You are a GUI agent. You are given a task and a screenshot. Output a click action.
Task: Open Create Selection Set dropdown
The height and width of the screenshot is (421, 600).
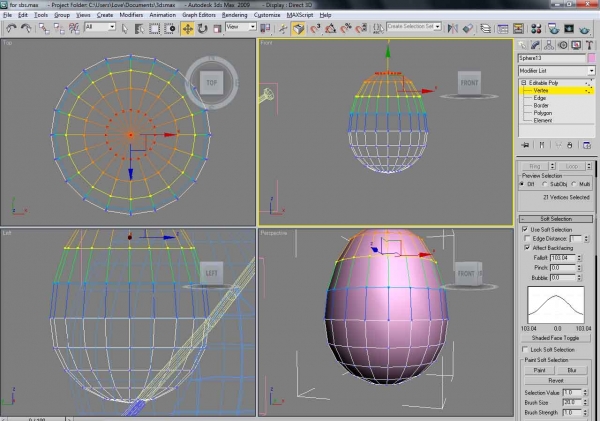pyautogui.click(x=437, y=26)
